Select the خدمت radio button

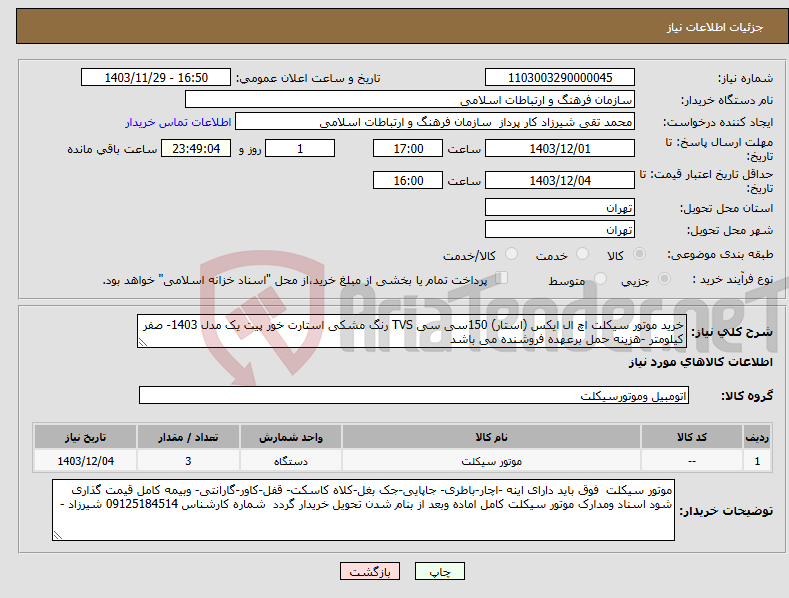pos(582,254)
